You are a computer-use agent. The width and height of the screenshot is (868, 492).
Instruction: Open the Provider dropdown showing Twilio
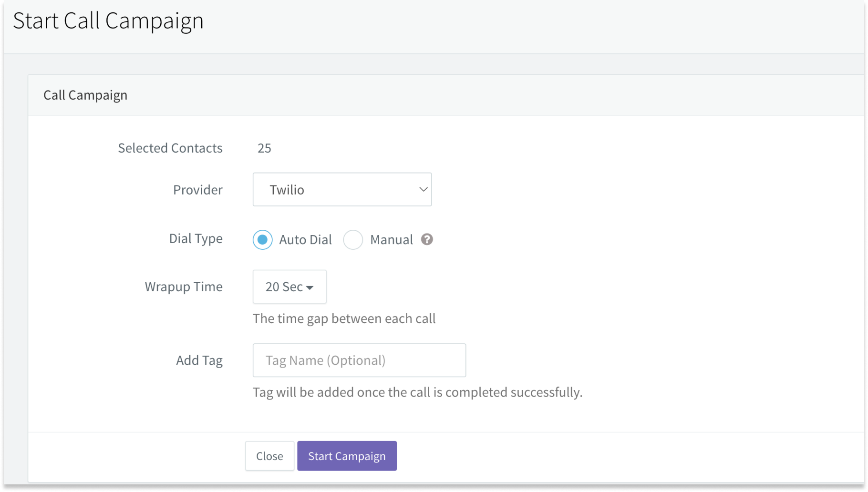[x=341, y=189]
